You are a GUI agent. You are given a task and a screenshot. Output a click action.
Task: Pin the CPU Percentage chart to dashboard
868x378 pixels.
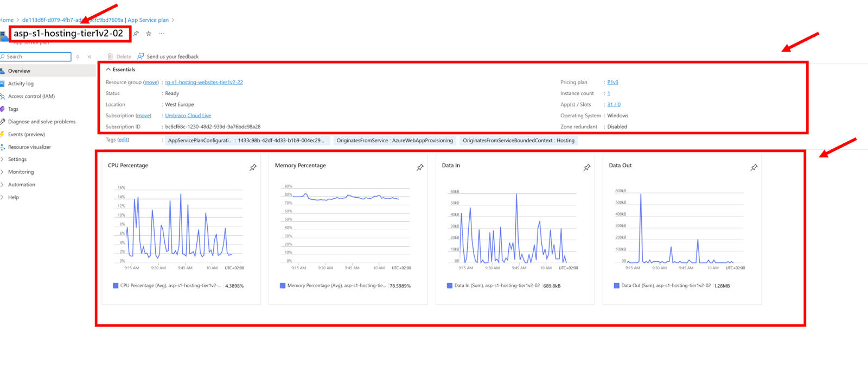253,168
